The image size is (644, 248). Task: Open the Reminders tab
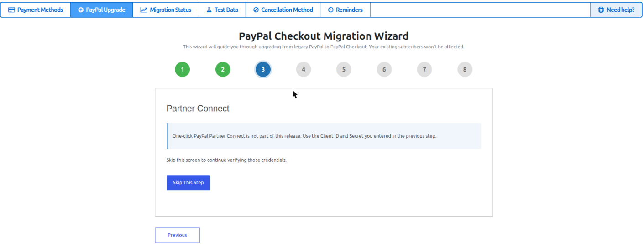pos(345,10)
